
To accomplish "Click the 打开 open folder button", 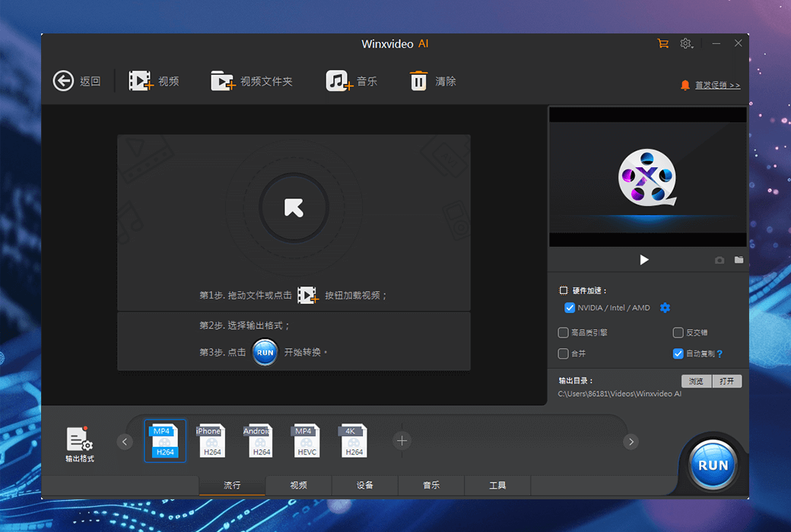I will [x=727, y=382].
